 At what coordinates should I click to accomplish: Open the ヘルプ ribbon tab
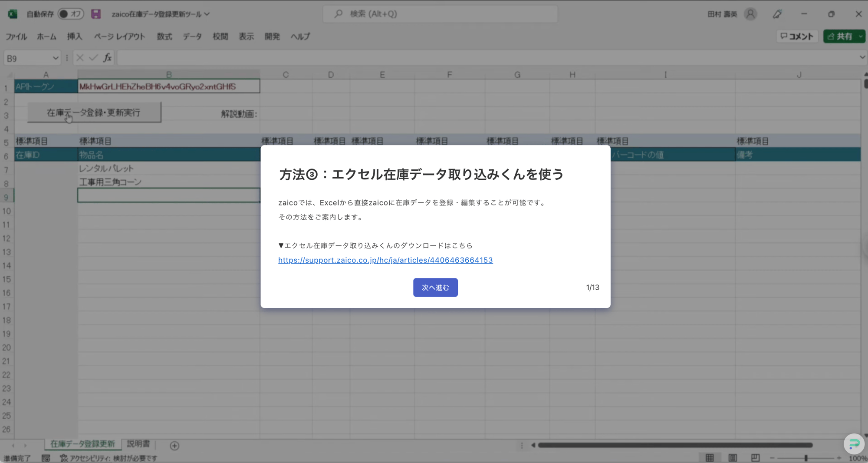(x=300, y=36)
